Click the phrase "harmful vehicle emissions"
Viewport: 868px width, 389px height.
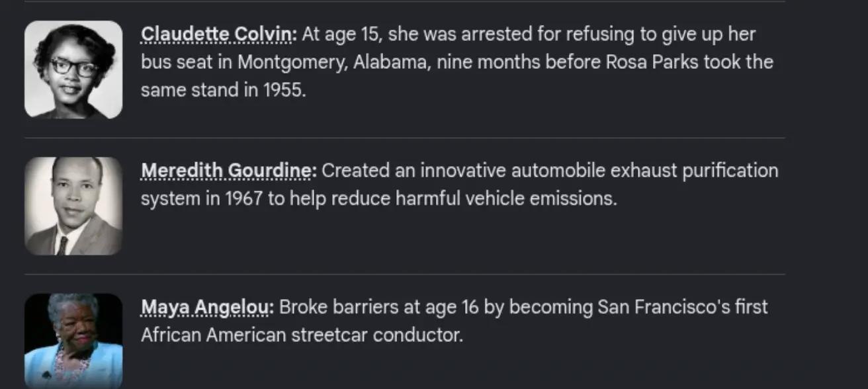[x=505, y=198]
